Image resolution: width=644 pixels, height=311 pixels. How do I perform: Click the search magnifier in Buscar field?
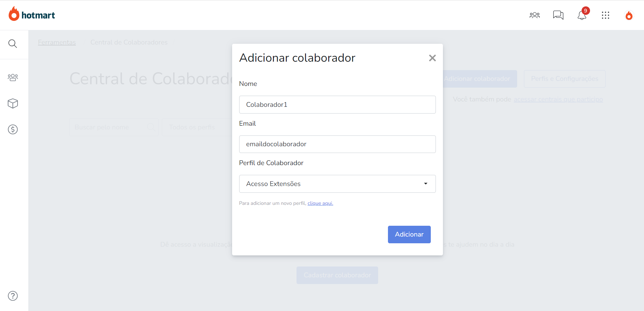click(150, 127)
